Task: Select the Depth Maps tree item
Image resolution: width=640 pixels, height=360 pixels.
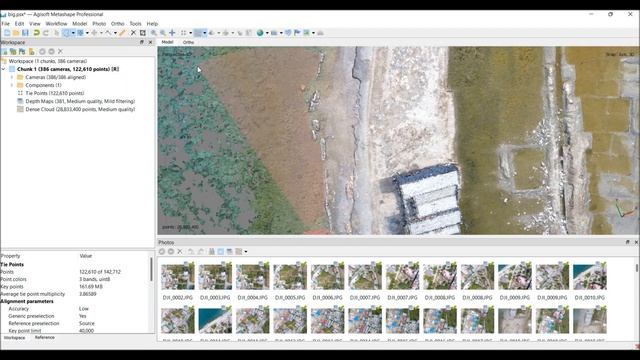Action: point(76,101)
